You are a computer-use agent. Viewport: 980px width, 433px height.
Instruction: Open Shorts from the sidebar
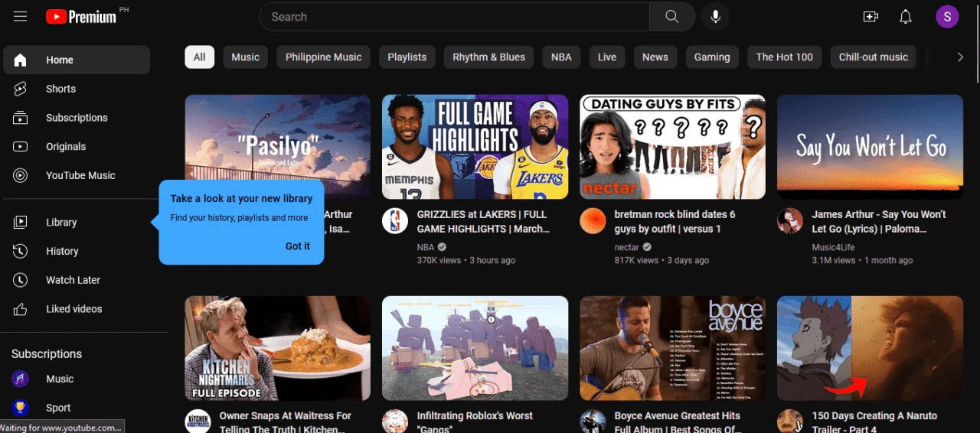(x=77, y=89)
